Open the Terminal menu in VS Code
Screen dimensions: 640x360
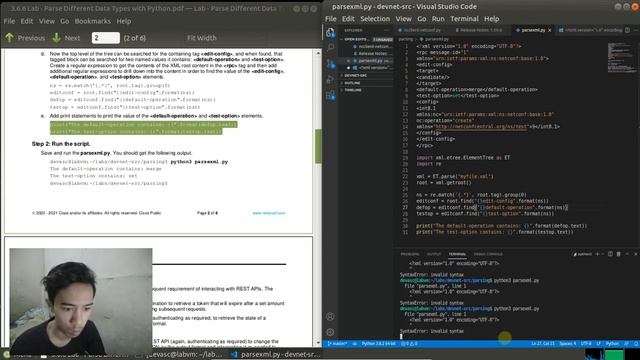click(464, 19)
